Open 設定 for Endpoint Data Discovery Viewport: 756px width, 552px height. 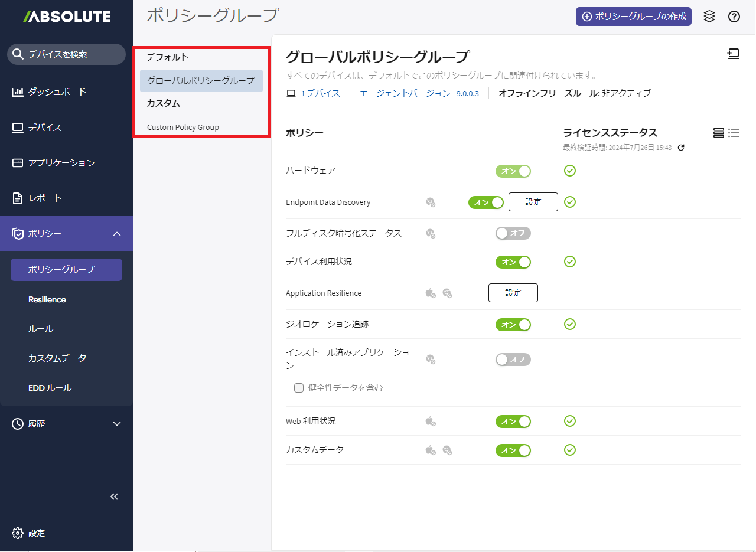coord(533,202)
